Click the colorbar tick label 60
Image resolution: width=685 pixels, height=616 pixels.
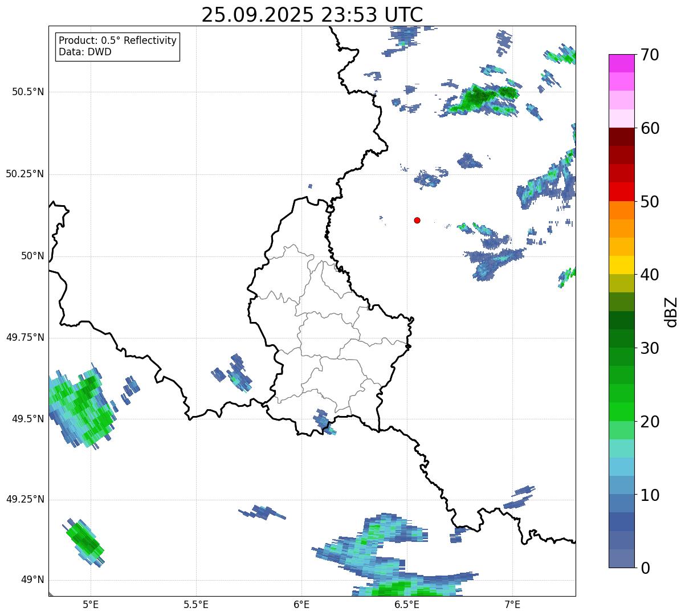[x=650, y=128]
